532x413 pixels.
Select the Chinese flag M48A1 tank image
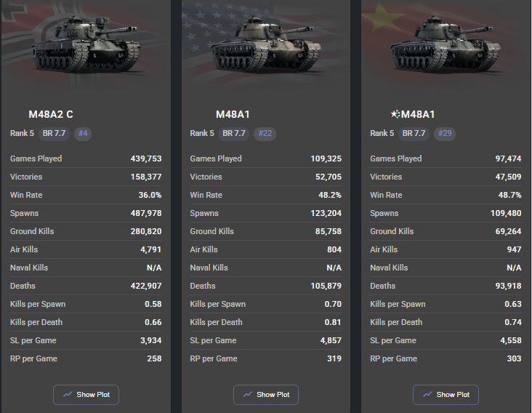click(x=446, y=44)
